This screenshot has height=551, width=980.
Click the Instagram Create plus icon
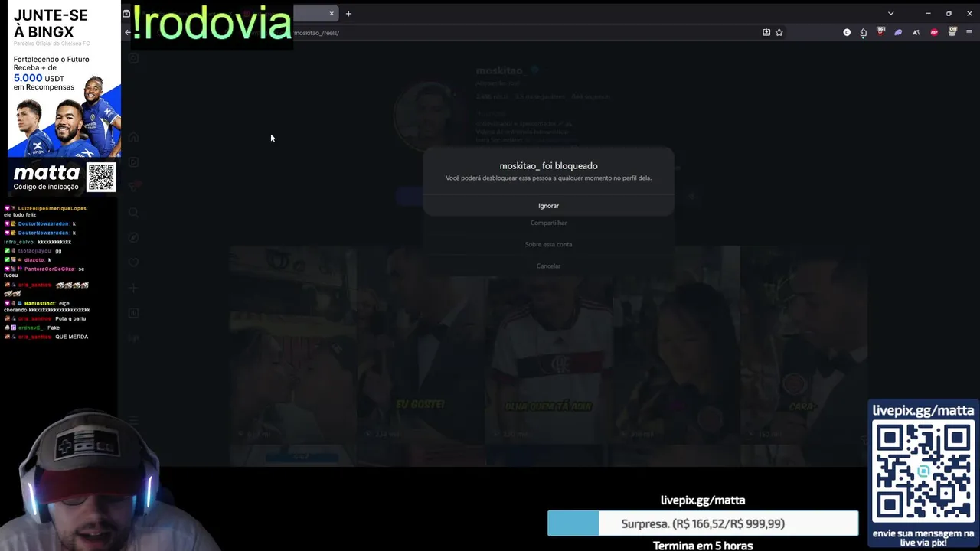pyautogui.click(x=133, y=288)
